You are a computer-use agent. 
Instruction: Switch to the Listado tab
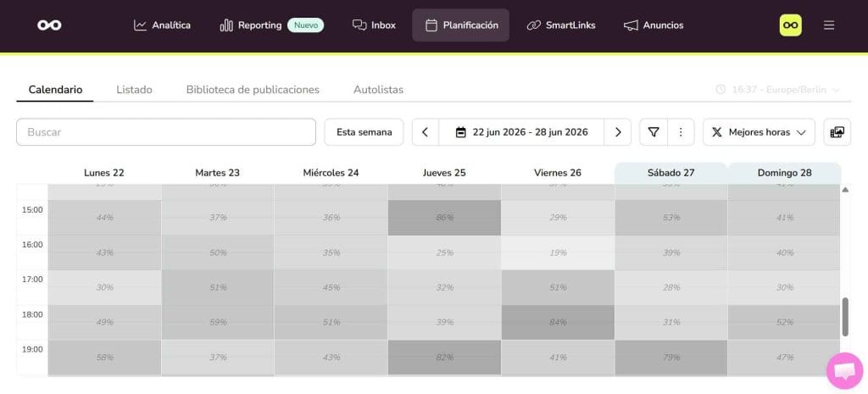click(x=134, y=90)
